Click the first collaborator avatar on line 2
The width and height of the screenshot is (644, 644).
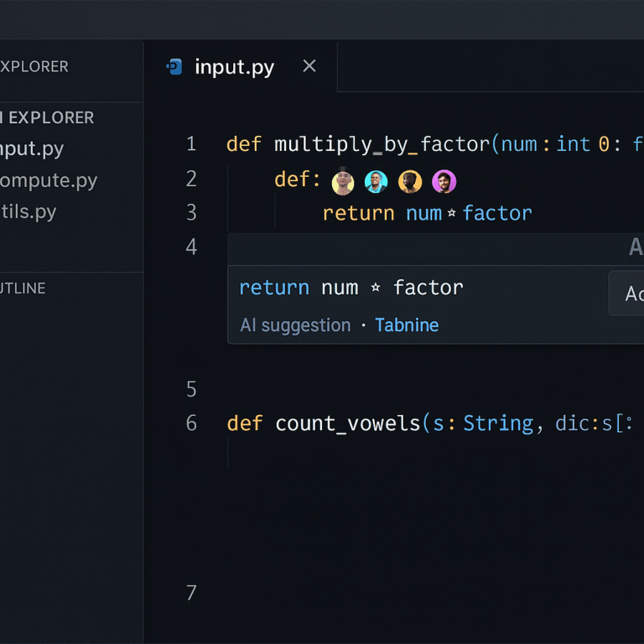[342, 182]
